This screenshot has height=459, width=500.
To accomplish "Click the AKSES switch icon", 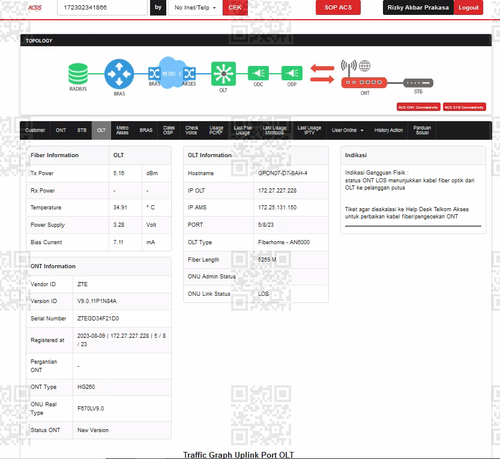I will [190, 73].
